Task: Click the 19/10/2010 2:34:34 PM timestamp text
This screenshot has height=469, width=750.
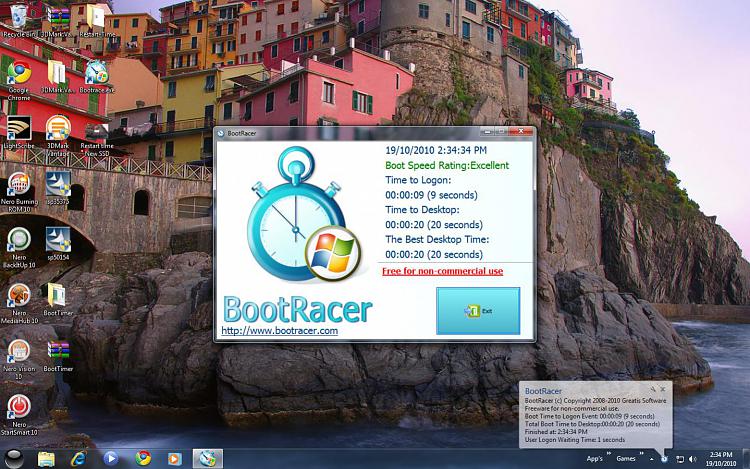Action: 436,150
